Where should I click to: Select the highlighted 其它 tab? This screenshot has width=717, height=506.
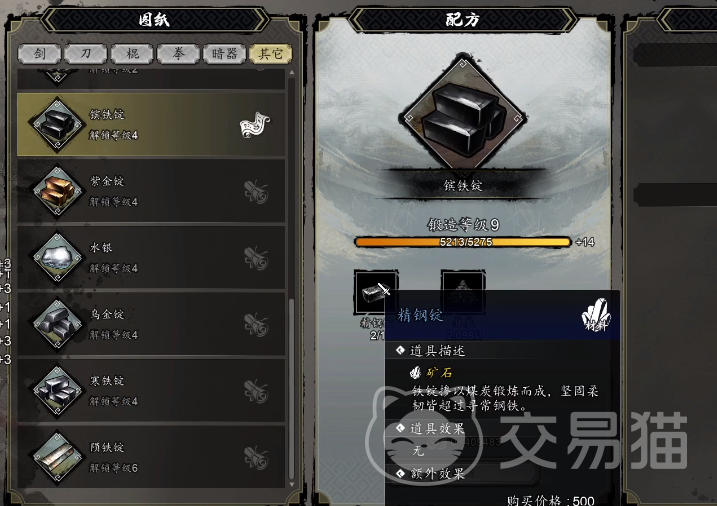[x=271, y=54]
